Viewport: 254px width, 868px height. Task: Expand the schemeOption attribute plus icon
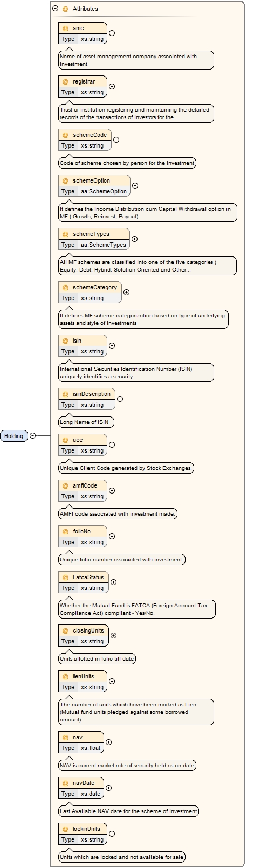point(135,185)
